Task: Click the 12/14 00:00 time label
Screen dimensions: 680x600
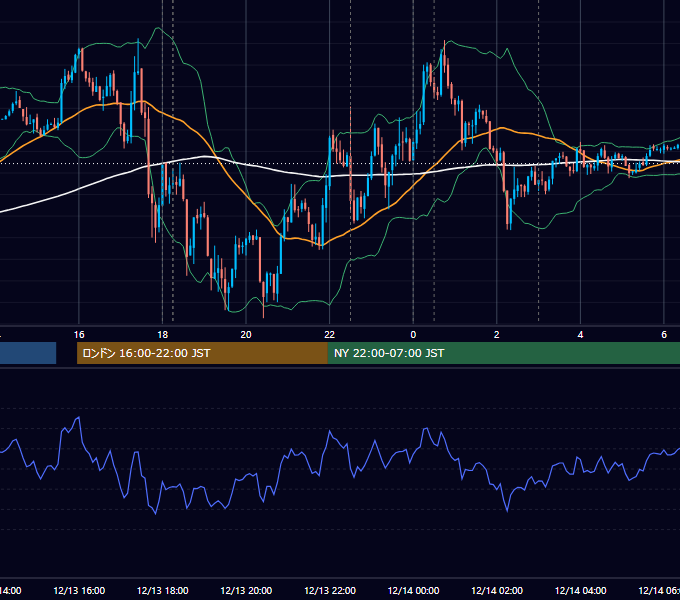Action: pyautogui.click(x=413, y=590)
